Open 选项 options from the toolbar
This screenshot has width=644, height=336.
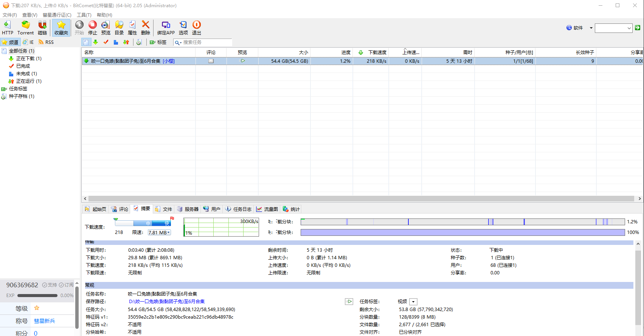coord(183,28)
